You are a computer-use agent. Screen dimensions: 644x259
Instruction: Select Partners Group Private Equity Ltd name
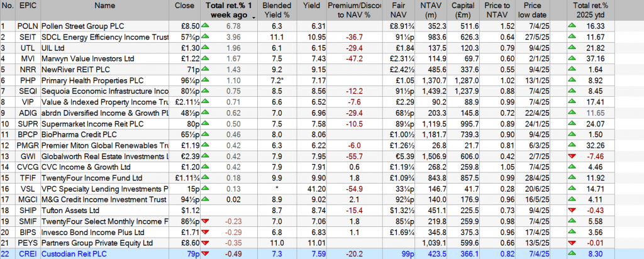tap(97, 243)
